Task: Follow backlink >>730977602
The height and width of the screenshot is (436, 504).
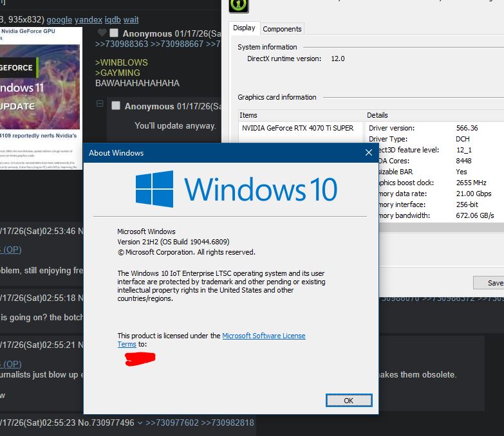Action: (x=172, y=423)
